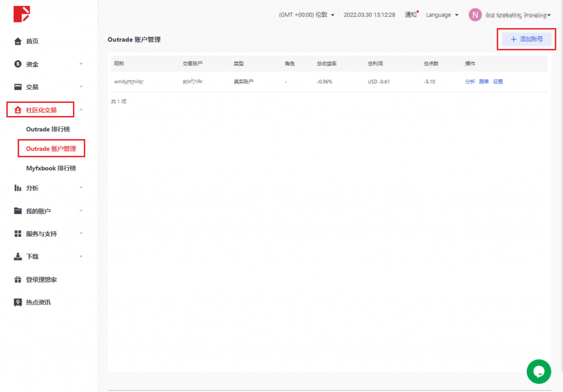Click the home icon beside 首页
This screenshot has height=392, width=563.
click(x=18, y=41)
